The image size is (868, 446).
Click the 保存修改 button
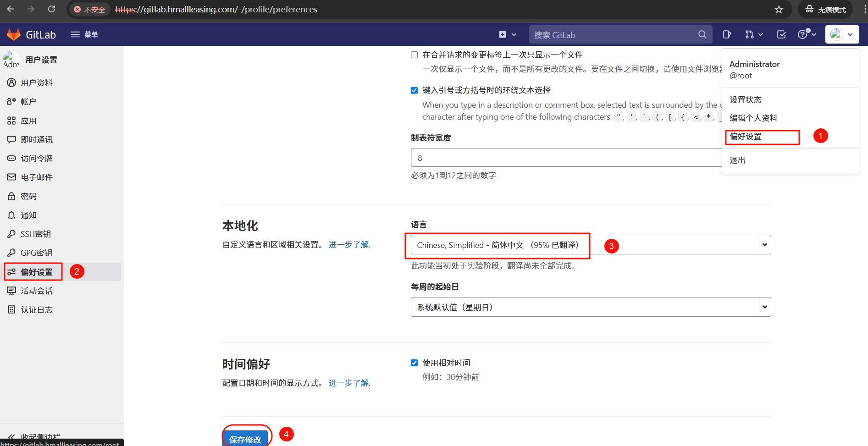(246, 439)
